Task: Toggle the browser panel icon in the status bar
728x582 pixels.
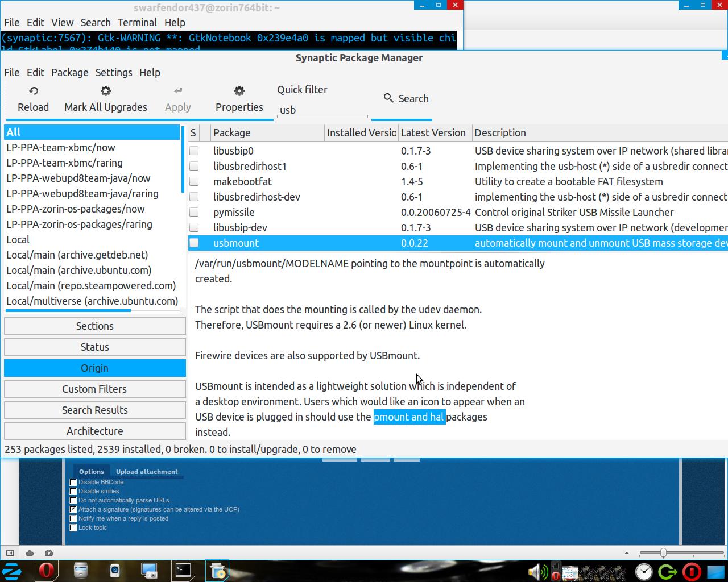Action: [x=10, y=553]
